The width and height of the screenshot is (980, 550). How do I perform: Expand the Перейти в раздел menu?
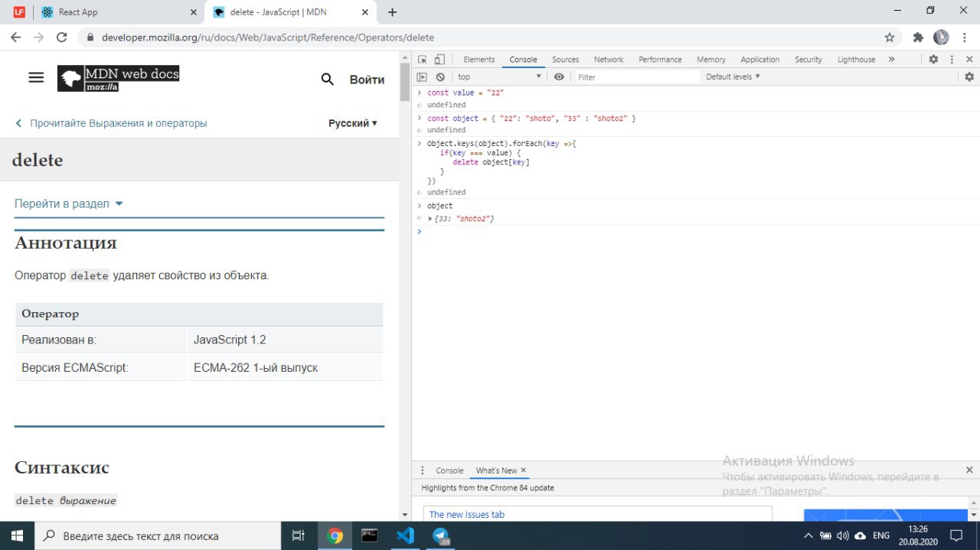tap(69, 203)
